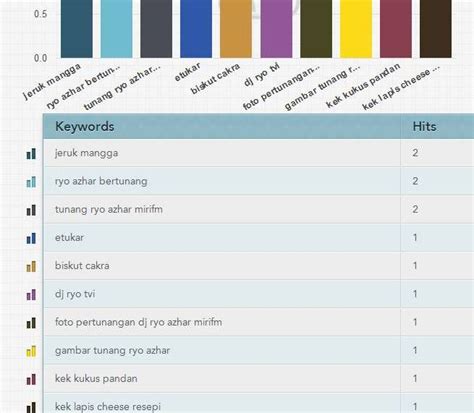Viewport: 474px width, 413px height.
Task: Click the 'etukar' chart axis label
Action: (188, 72)
